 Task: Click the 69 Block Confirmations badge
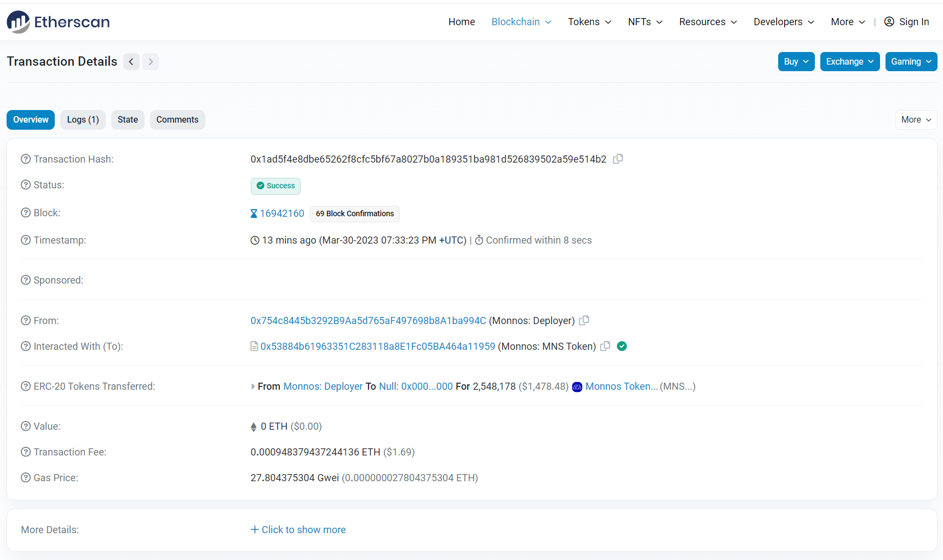click(355, 213)
